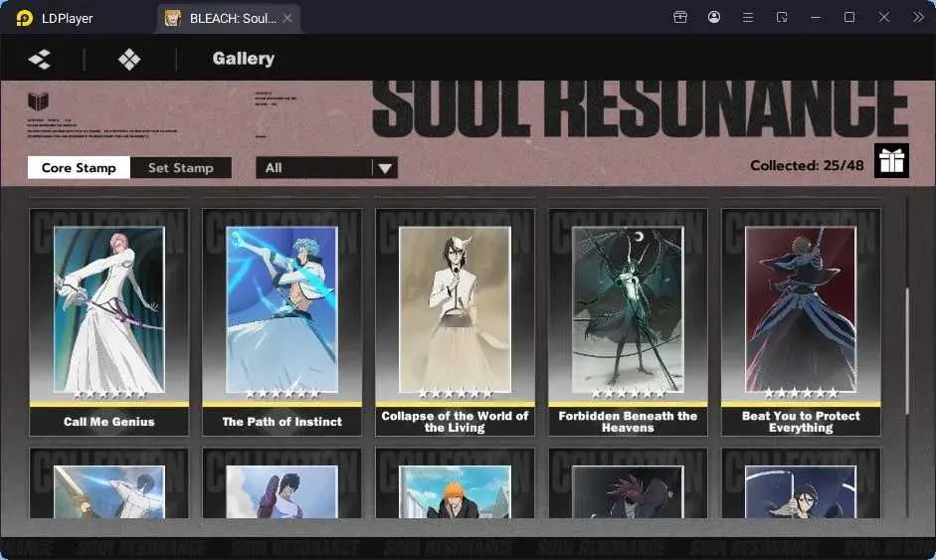Open Beat You to Protect Everything card
This screenshot has height=560, width=936.
[x=801, y=322]
